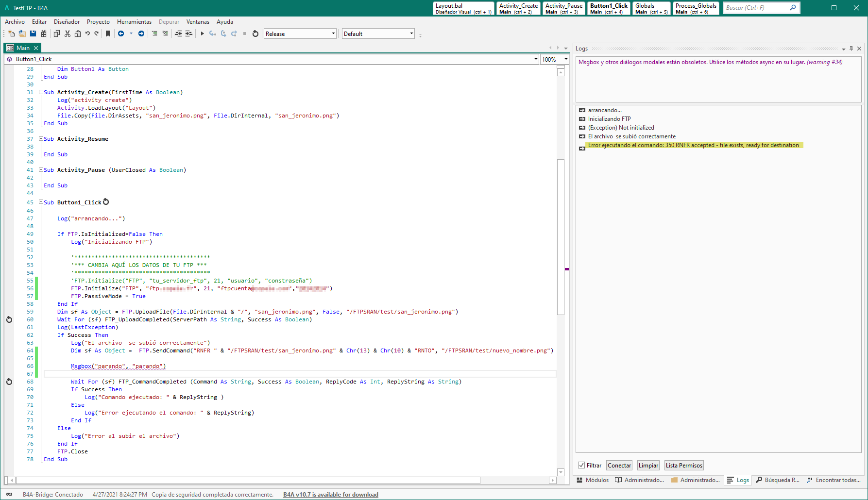Click the Navigate Backward blue arrow
This screenshot has width=868, height=500.
(x=121, y=33)
